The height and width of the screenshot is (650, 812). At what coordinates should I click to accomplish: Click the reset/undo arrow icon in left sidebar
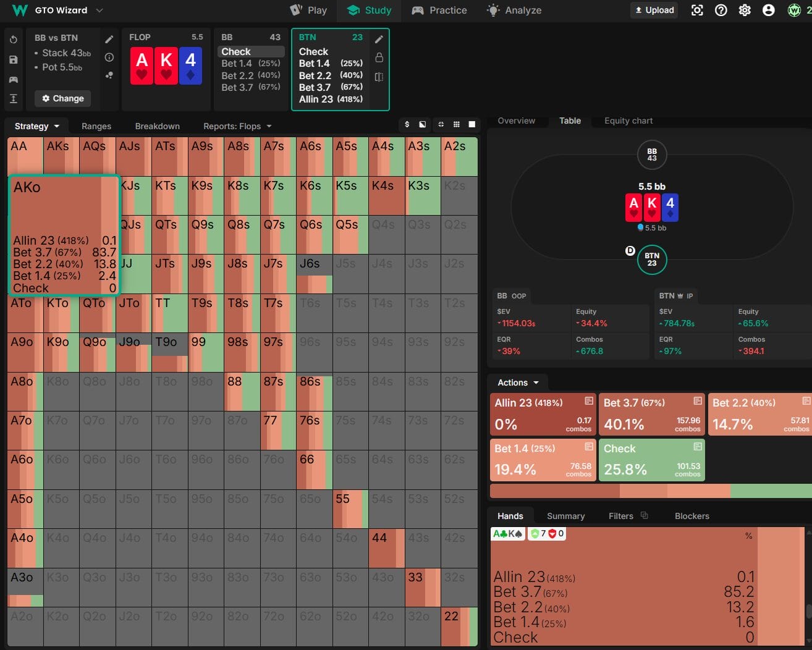tap(14, 40)
